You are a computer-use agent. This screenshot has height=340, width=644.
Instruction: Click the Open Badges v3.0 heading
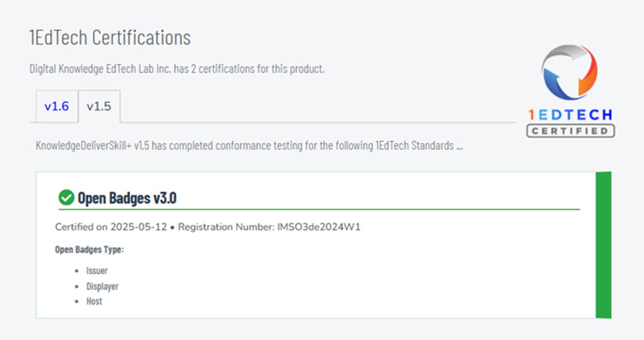pyautogui.click(x=127, y=198)
